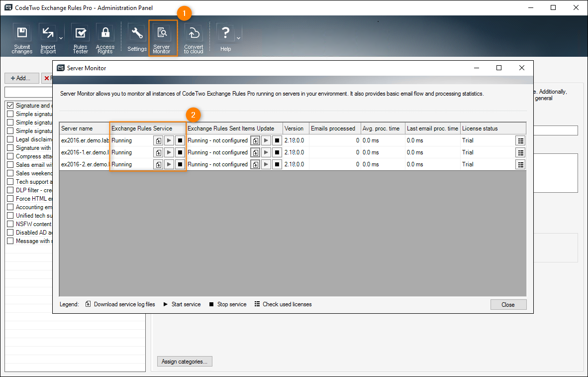
Task: Sort by Exchange Rules Sent Items Update header
Action: [x=234, y=128]
